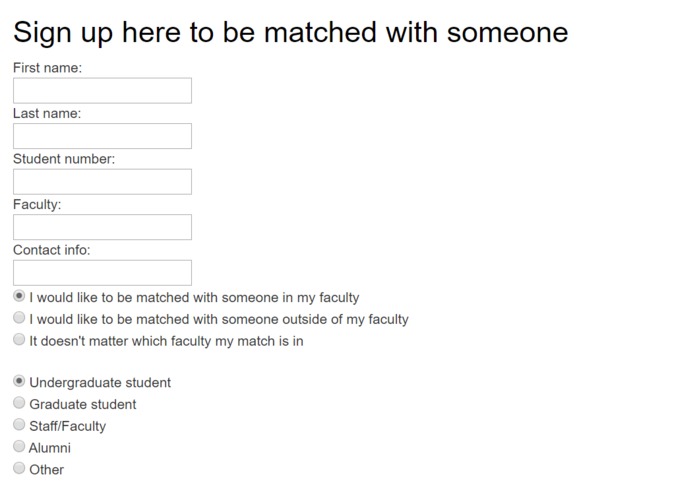695x494 pixels.
Task: Choose 'someone outside of my faculty' radio button
Action: click(19, 318)
